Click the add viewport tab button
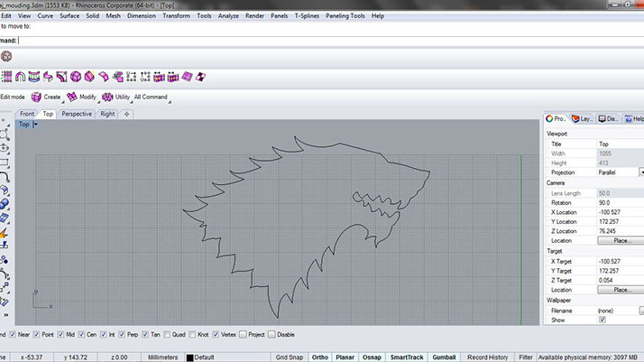 [126, 114]
